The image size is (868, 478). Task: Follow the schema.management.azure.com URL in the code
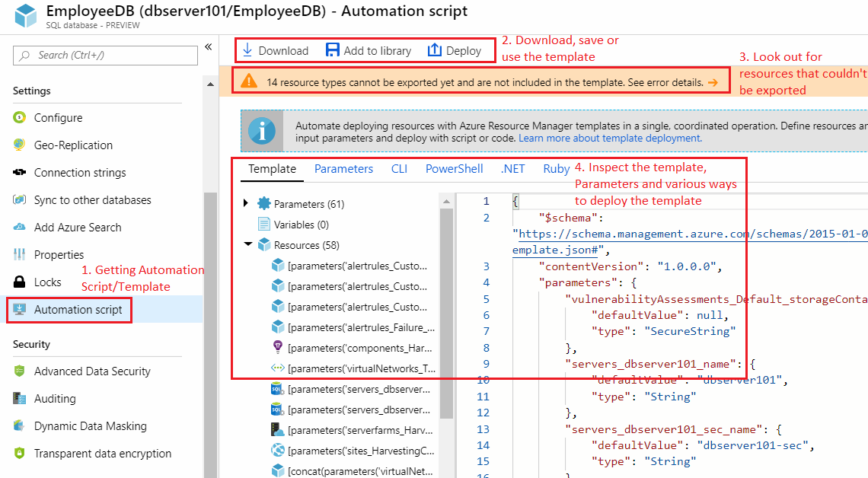(x=691, y=234)
